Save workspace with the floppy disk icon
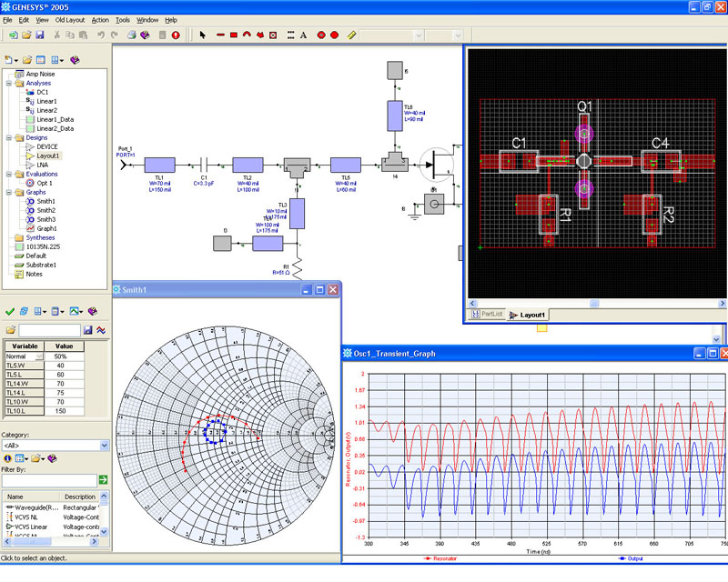Viewport: 728px width, 582px height. click(x=39, y=35)
